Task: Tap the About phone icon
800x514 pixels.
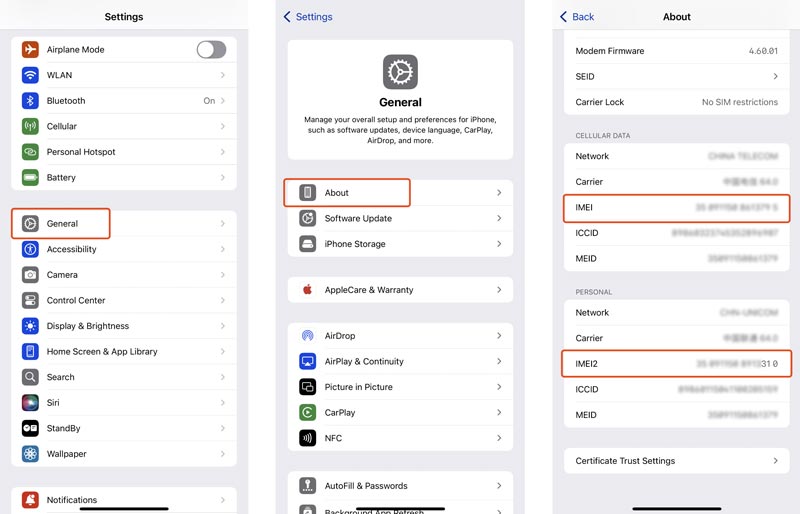Action: pyautogui.click(x=308, y=192)
